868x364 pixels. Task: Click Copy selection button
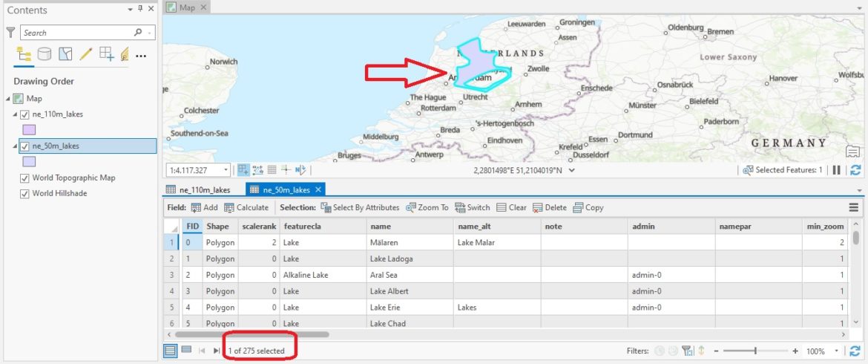pos(588,208)
